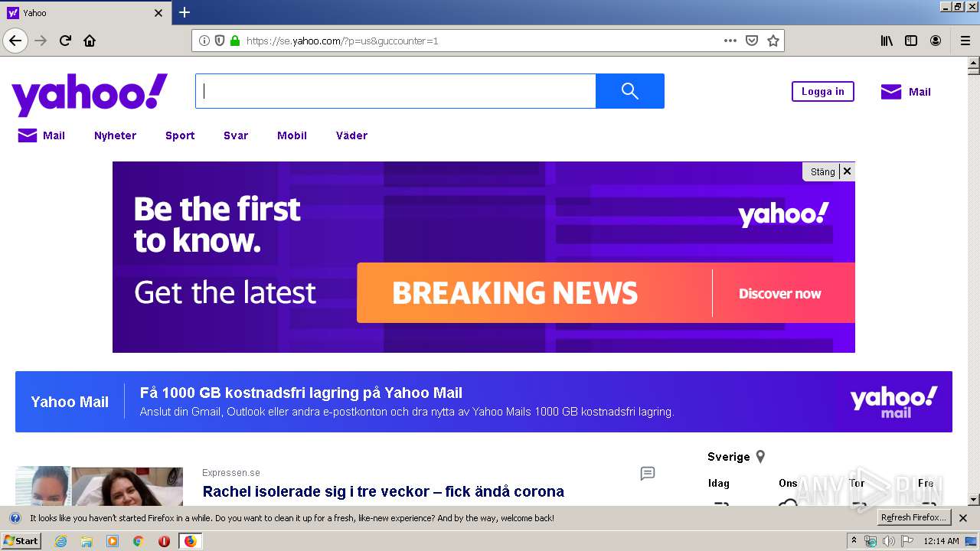Click the browser Forward arrow
980x551 pixels.
(41, 41)
